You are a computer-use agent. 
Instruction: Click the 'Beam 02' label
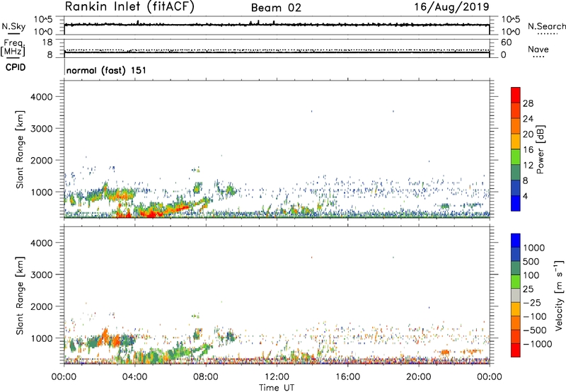[x=276, y=8]
